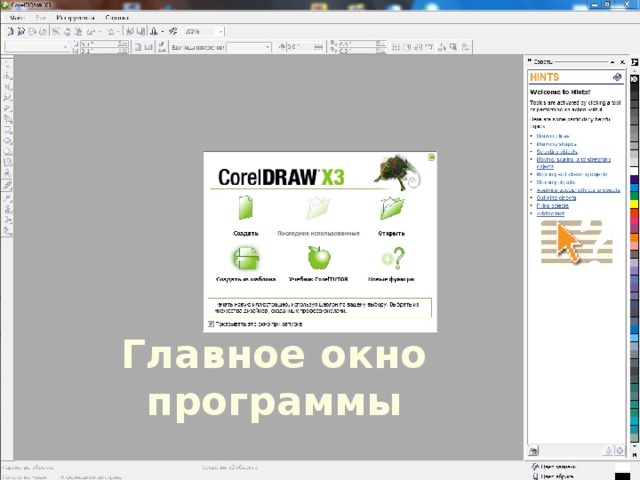
Task: Open the Selecting objects hint link
Action: tap(557, 151)
